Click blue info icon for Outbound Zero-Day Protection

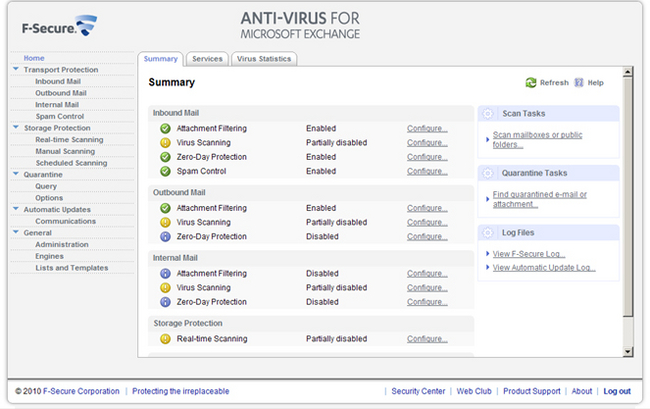tap(165, 237)
